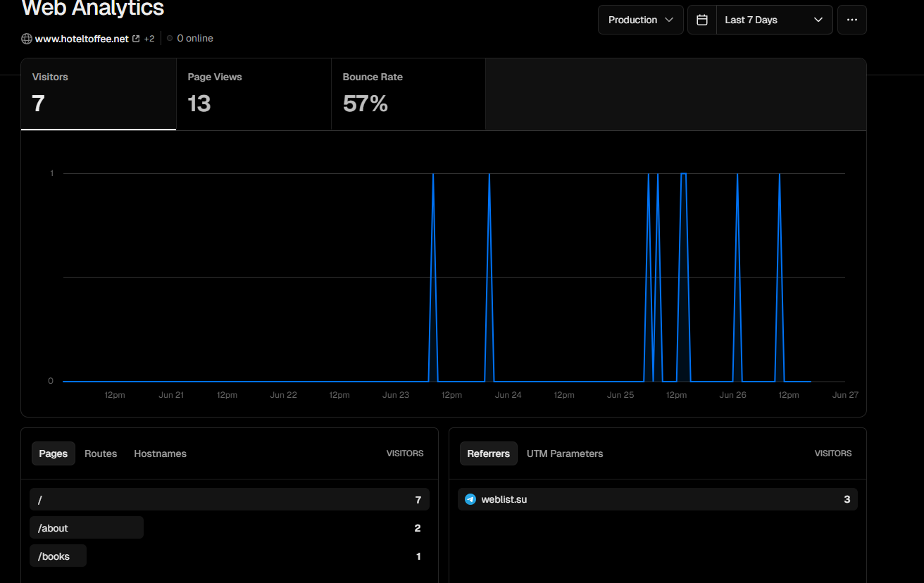The image size is (924, 583).
Task: Click the Jun 26 axis label
Action: coord(732,395)
